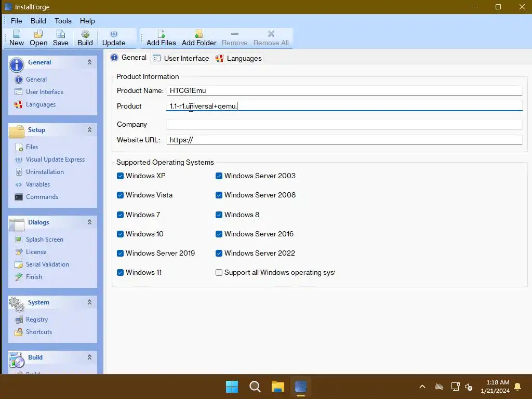Uncheck the Windows 11 checkbox
Viewport: 532px width, 399px height.
[x=120, y=272]
